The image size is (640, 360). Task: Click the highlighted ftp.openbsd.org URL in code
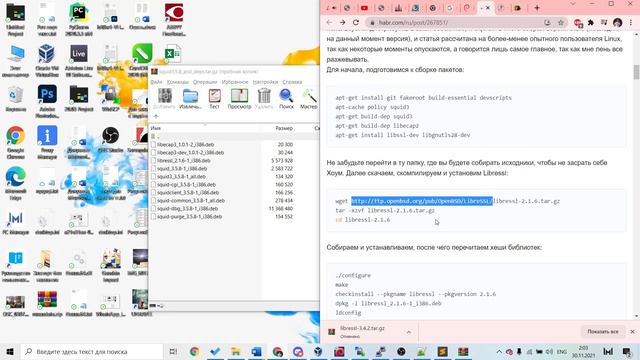click(x=422, y=201)
